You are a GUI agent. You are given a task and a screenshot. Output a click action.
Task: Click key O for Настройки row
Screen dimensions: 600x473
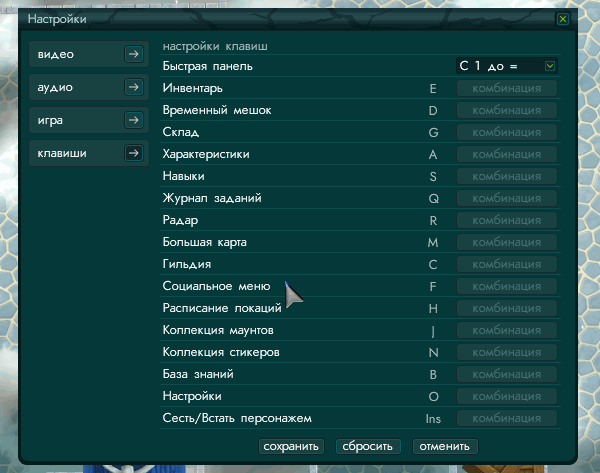pos(434,396)
